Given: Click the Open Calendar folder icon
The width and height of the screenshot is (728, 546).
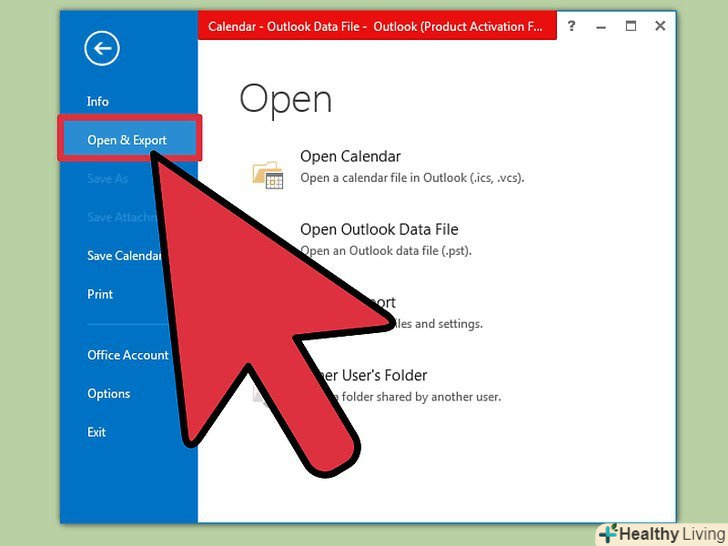Looking at the screenshot, I should click(268, 175).
